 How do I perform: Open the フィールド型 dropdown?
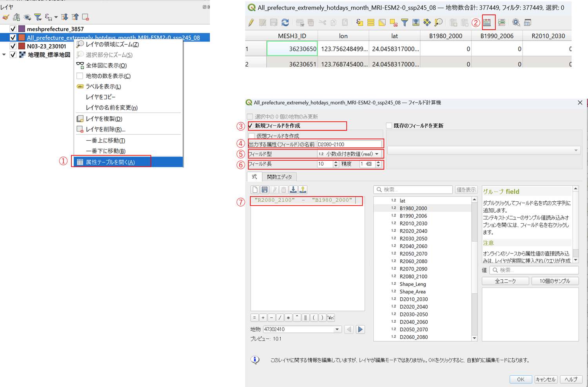[x=349, y=154]
